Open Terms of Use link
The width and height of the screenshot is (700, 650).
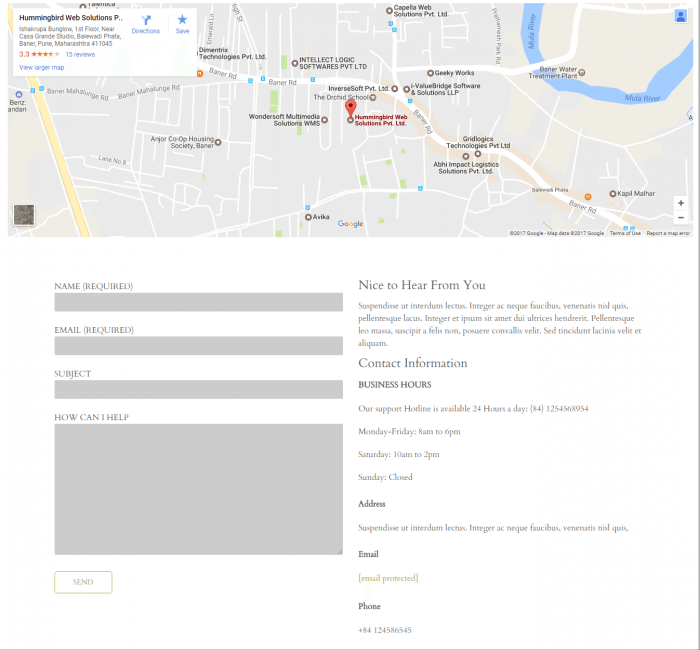[625, 233]
